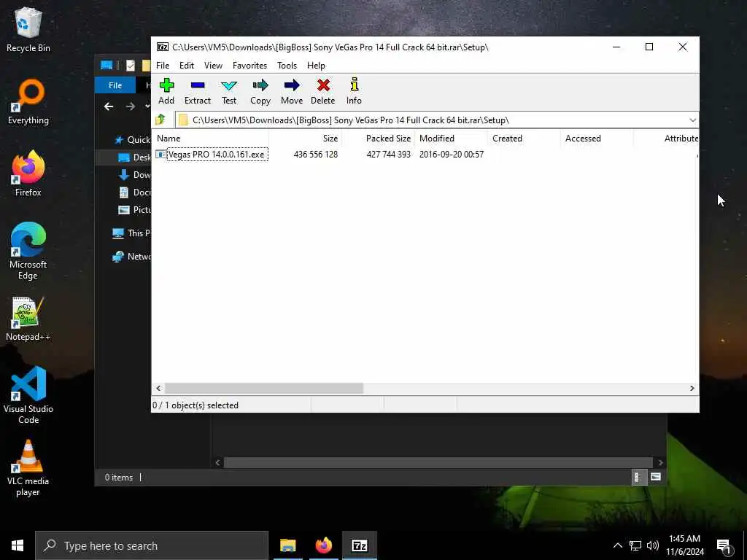
Task: Open the Help menu
Action: click(x=316, y=65)
